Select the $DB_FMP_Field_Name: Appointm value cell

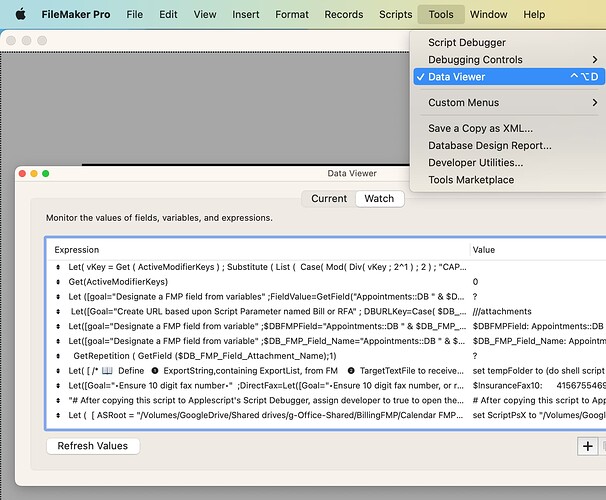pos(539,342)
